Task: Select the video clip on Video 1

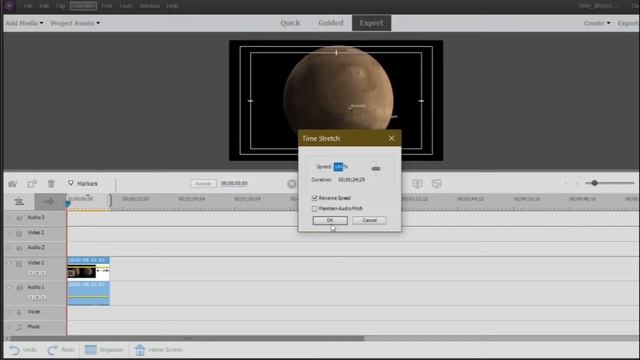Action: click(x=88, y=269)
